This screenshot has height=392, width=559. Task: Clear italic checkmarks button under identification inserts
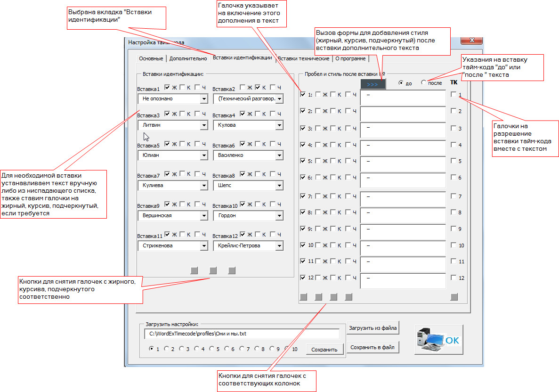[213, 270]
